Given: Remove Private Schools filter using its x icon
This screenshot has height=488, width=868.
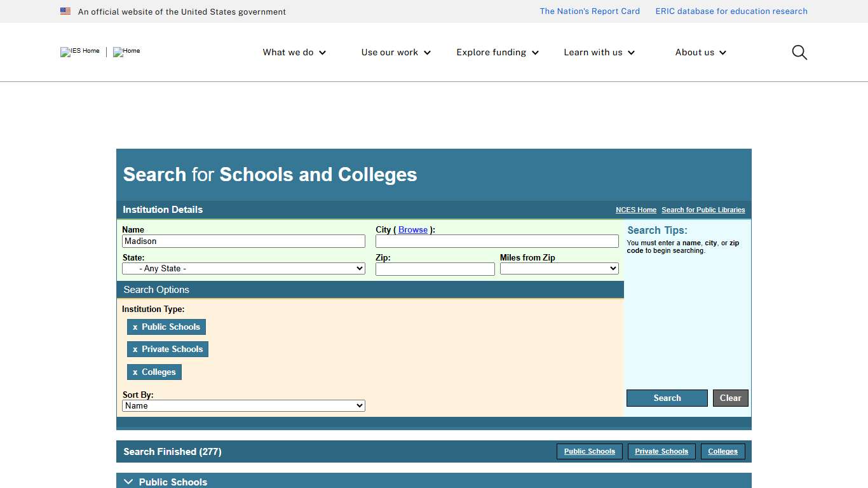Looking at the screenshot, I should 135,349.
